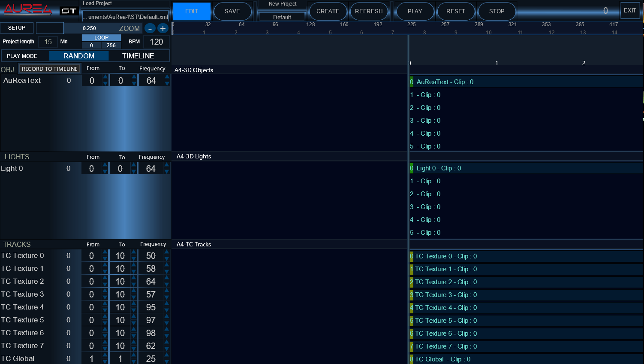Click the zoom out minus button
Viewport: 644px width, 364px height.
click(x=150, y=28)
